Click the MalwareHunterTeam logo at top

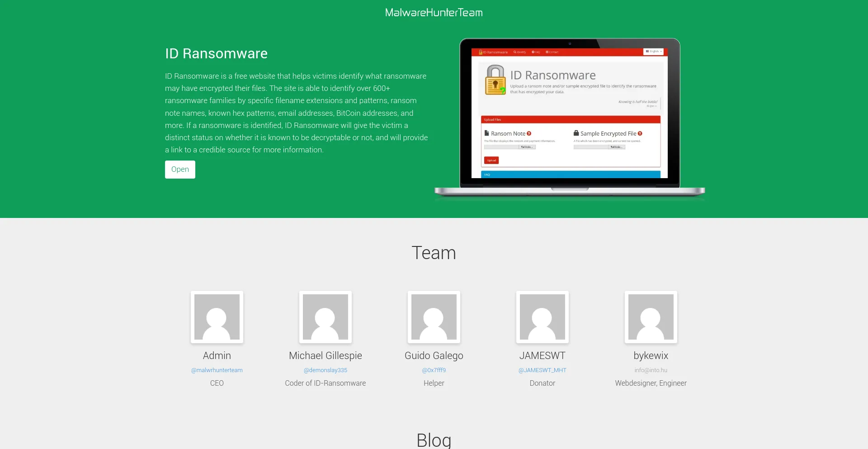pos(434,13)
